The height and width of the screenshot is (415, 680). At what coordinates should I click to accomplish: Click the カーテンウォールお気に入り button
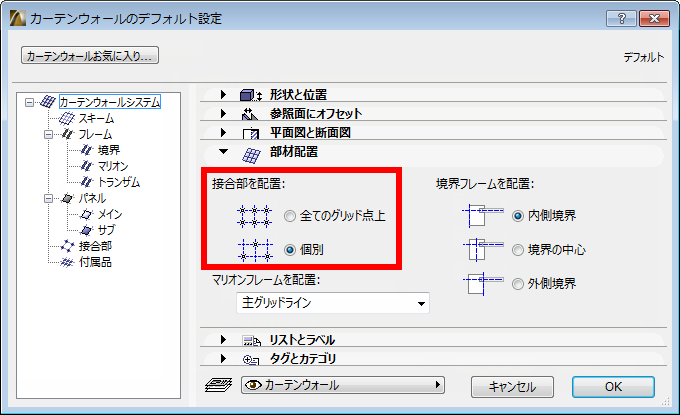point(90,56)
